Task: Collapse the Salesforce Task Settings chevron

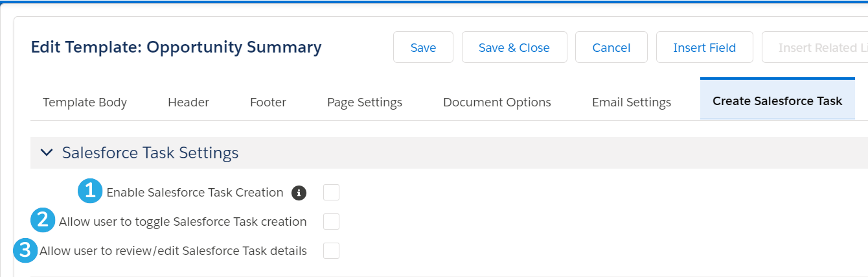Action: point(47,153)
